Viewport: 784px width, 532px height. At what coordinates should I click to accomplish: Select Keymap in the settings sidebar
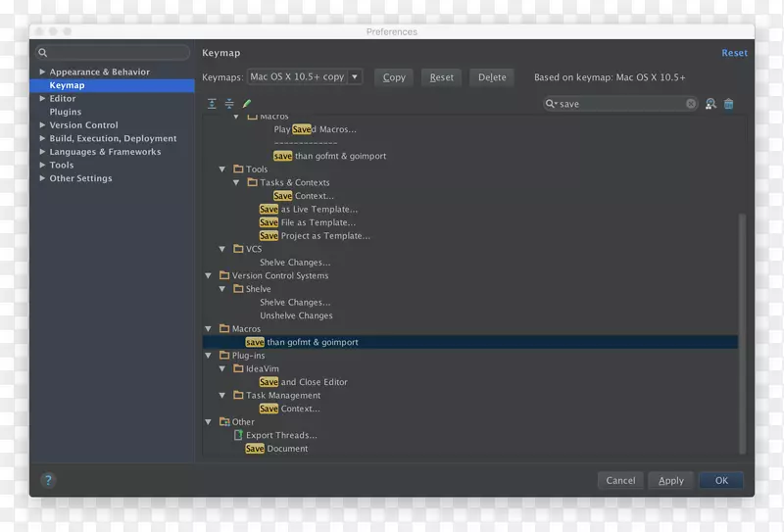point(112,85)
